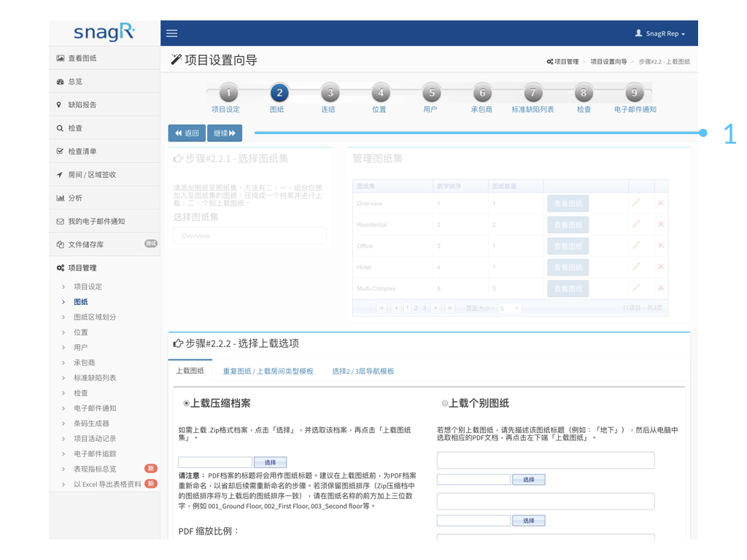Open 检查清单 in the sidebar
The image size is (747, 560).
point(104,152)
